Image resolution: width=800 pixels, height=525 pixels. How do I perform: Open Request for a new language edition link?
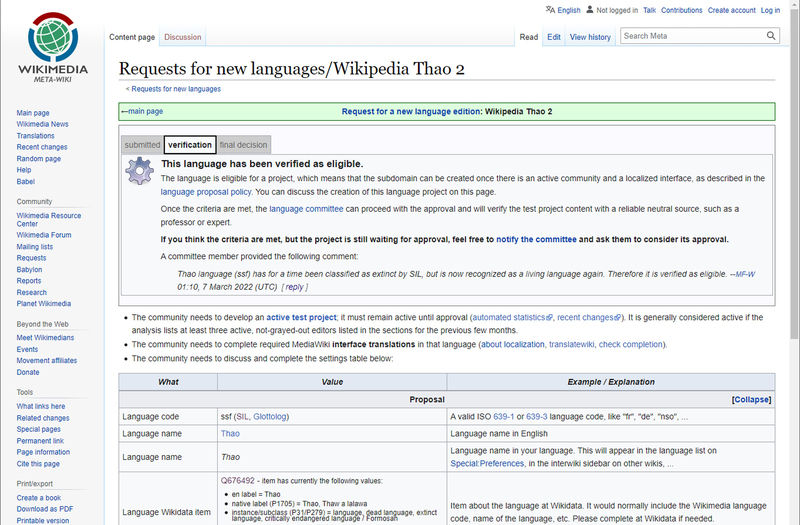pos(411,111)
